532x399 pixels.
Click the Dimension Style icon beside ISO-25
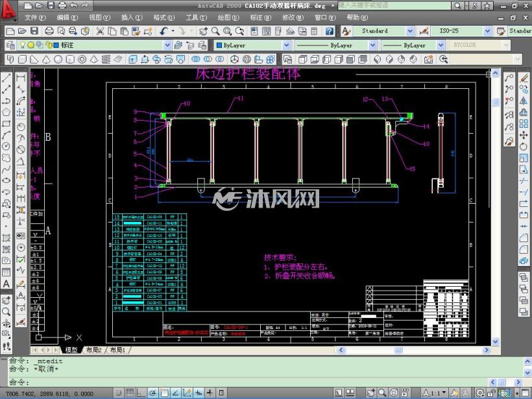(424, 31)
